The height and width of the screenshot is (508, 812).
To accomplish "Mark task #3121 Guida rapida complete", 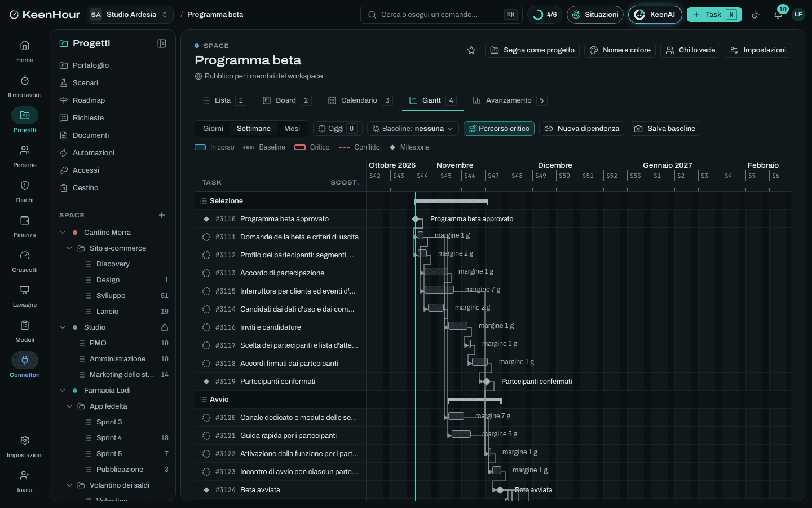I will tap(206, 436).
